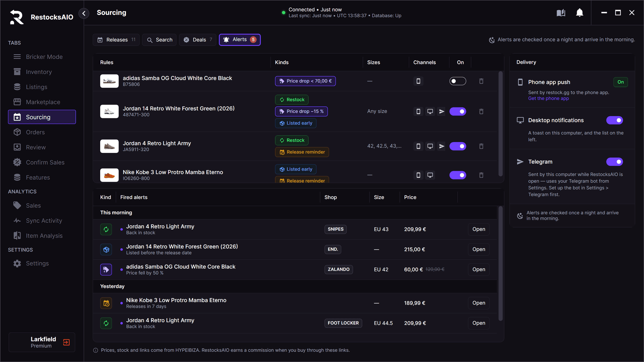The image size is (644, 362).
Task: Click desktop channel icon for Nike Kobe 3 rule
Action: (430, 175)
